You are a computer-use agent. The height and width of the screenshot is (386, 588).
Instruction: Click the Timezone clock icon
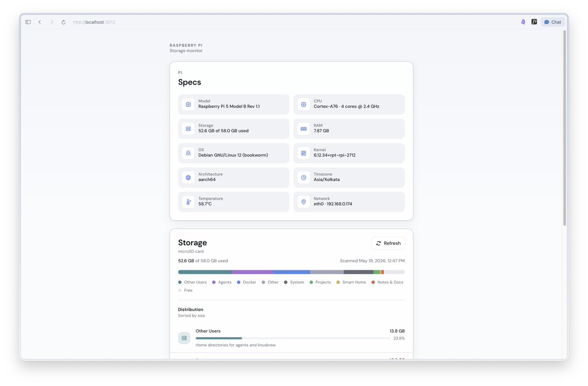click(304, 178)
